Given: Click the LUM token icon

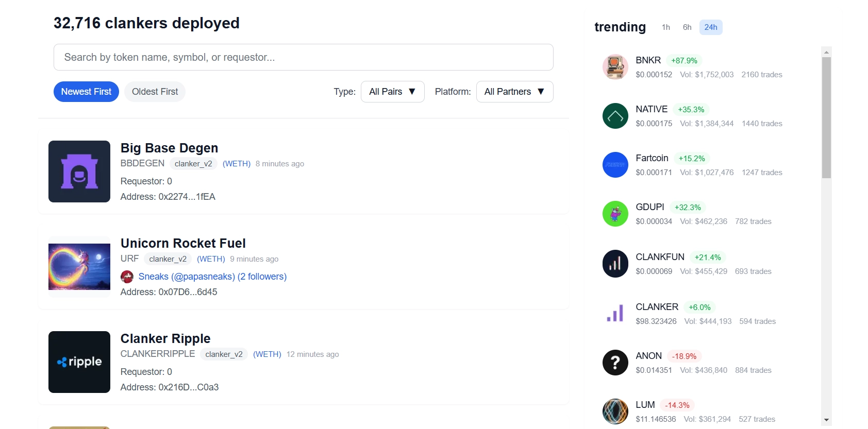Looking at the screenshot, I should coord(615,411).
